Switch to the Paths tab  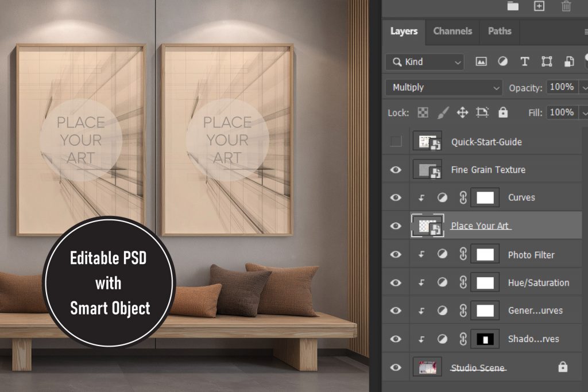500,31
